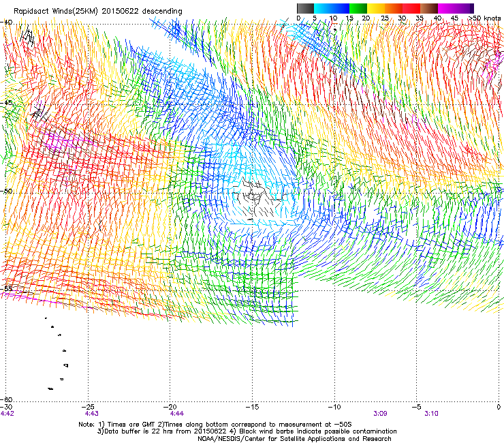
Task: Click the legend label '35'
Action: 420,18
